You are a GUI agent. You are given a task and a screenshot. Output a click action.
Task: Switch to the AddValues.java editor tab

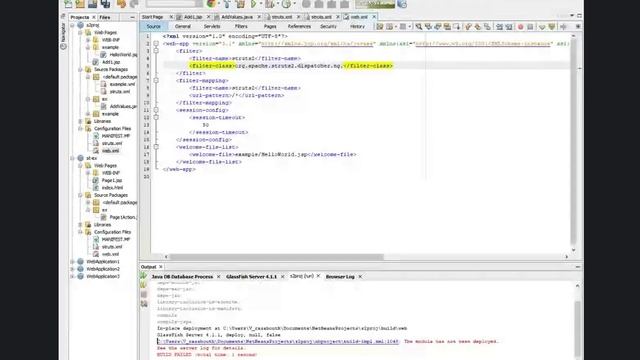pyautogui.click(x=237, y=17)
